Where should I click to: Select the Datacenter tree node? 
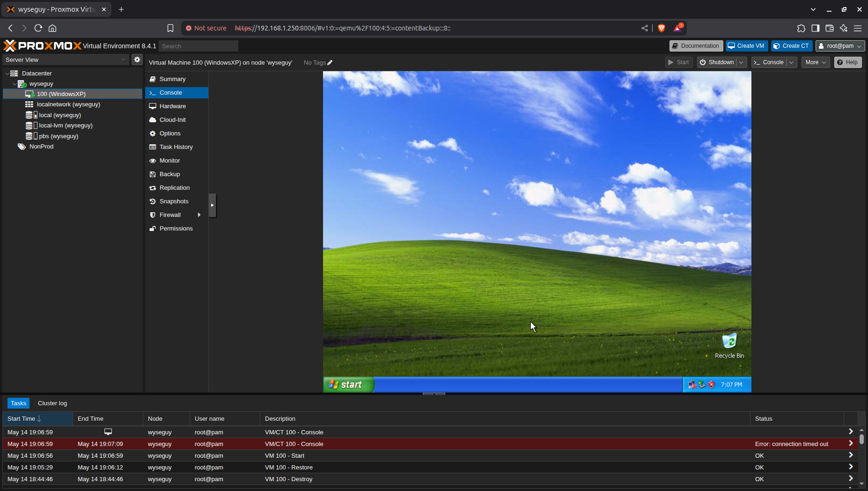pyautogui.click(x=37, y=73)
